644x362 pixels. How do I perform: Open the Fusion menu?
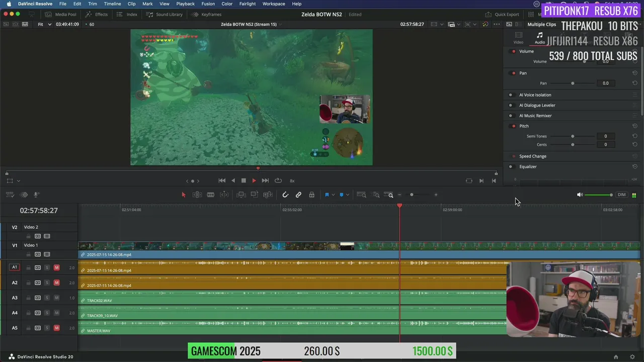(x=208, y=4)
